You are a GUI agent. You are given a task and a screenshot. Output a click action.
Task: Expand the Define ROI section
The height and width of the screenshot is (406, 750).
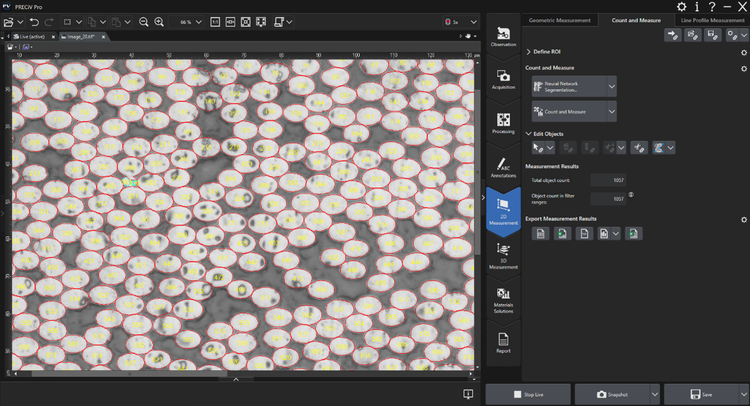(x=528, y=50)
